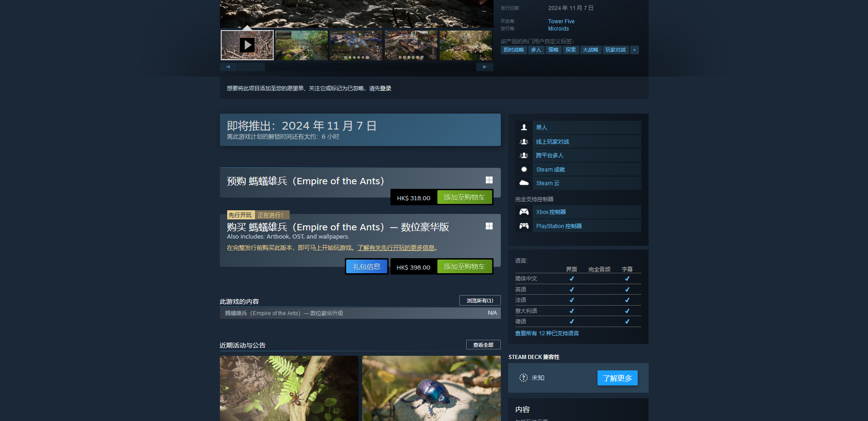Click the 先行开玩 early access badge
The image size is (868, 421).
click(x=240, y=215)
